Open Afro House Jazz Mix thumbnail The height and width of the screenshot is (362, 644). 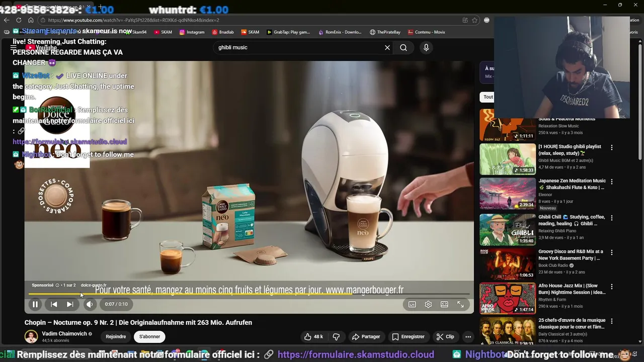tap(508, 299)
